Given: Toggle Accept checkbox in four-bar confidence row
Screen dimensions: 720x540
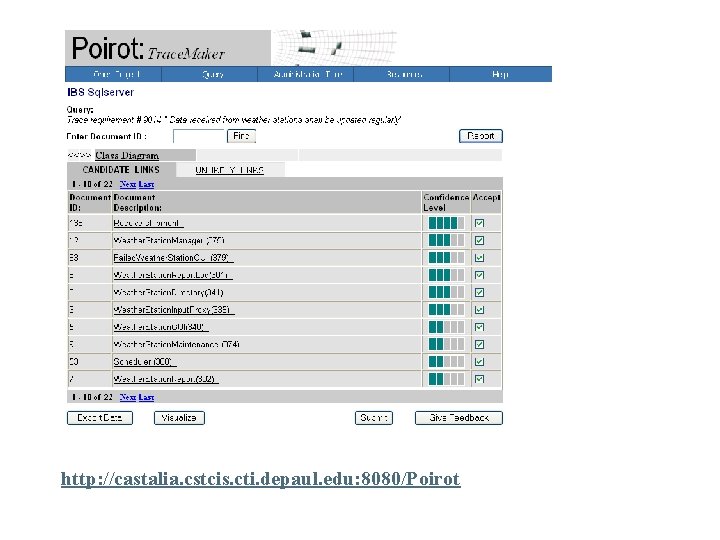Looking at the screenshot, I should pyautogui.click(x=479, y=224).
